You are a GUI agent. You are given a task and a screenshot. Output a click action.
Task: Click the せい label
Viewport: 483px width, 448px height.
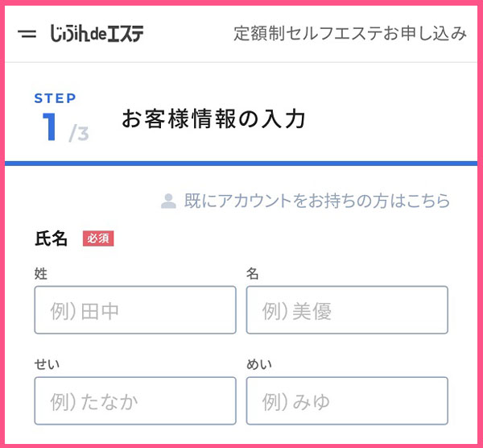pyautogui.click(x=47, y=364)
